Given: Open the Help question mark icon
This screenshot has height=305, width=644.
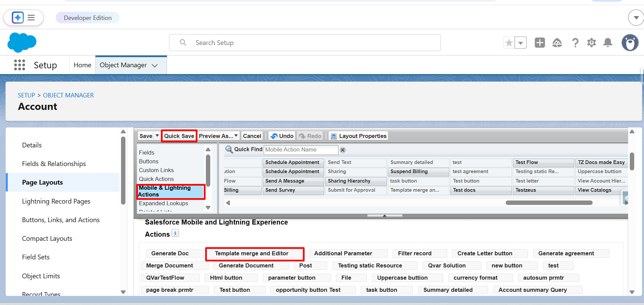Looking at the screenshot, I should click(x=575, y=43).
